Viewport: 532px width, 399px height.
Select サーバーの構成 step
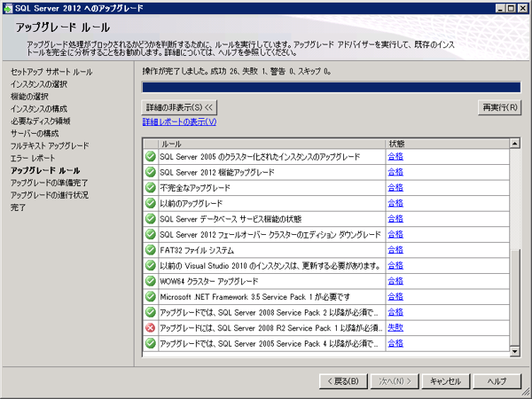point(35,133)
